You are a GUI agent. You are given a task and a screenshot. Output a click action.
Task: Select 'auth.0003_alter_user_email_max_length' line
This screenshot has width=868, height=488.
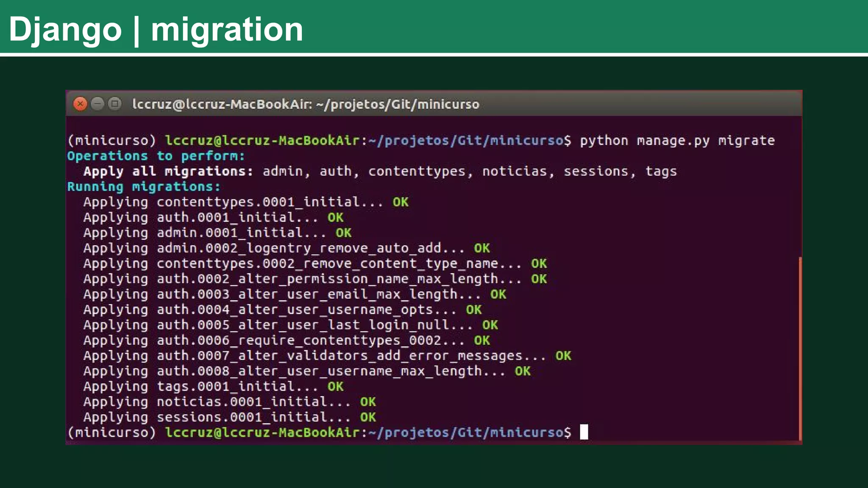tap(295, 294)
